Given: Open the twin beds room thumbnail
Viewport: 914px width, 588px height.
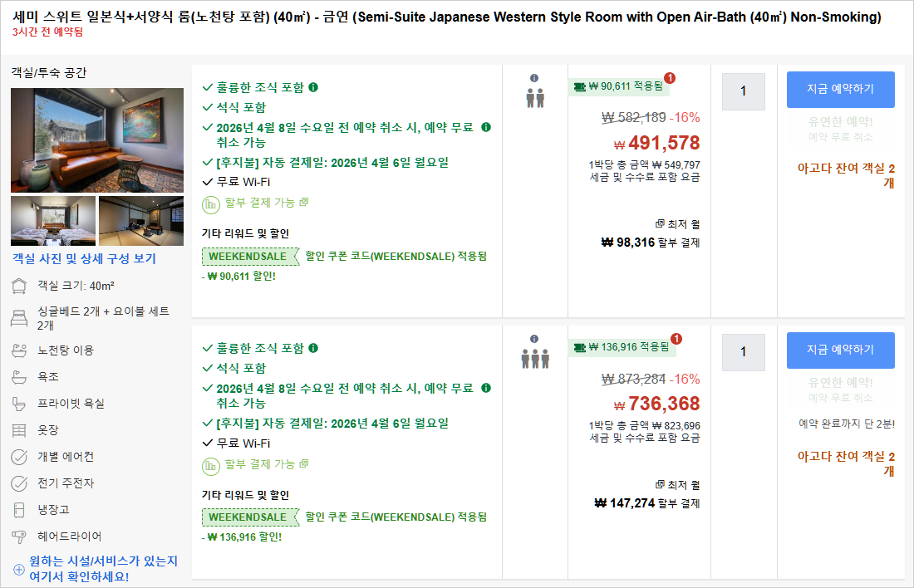Looking at the screenshot, I should pos(52,221).
